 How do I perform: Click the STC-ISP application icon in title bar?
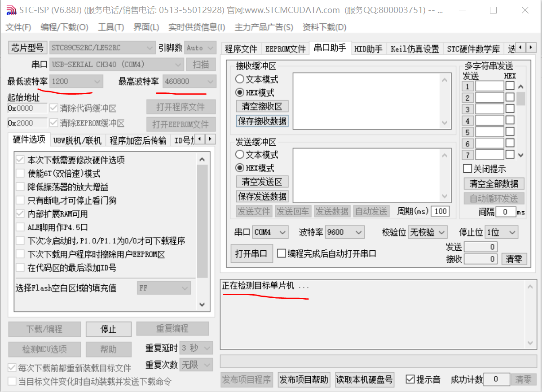point(11,10)
